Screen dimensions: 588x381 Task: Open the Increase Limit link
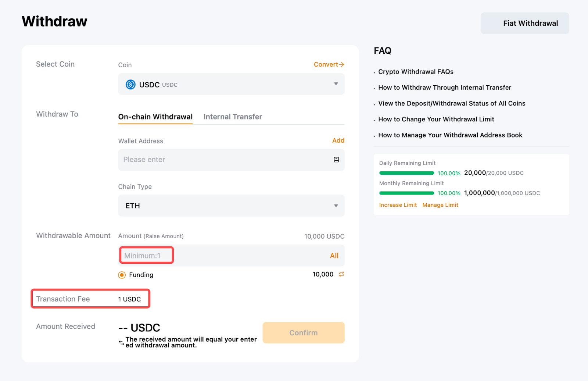point(398,205)
